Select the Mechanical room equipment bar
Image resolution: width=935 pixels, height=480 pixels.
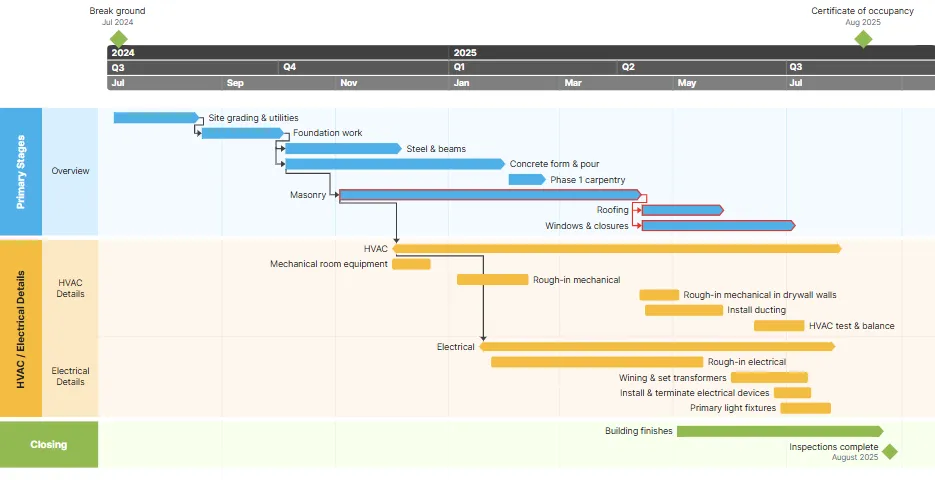click(x=411, y=264)
